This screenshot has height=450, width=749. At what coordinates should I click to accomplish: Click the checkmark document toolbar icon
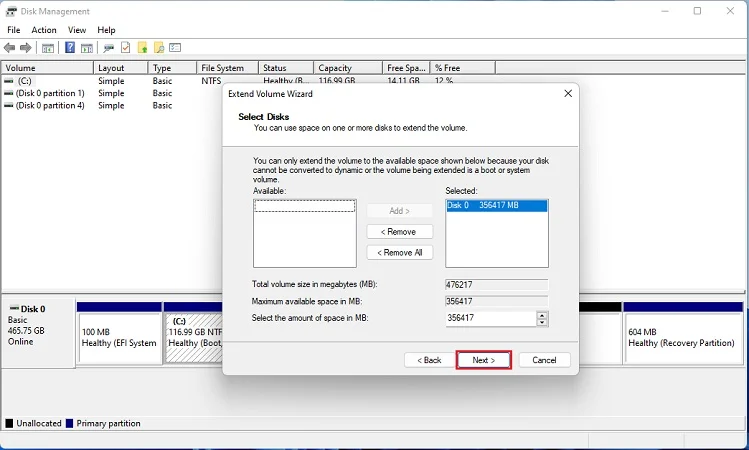[126, 47]
